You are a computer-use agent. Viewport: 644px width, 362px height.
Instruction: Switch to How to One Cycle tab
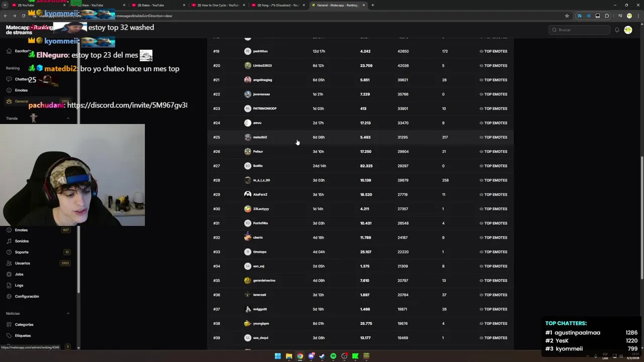click(x=217, y=5)
